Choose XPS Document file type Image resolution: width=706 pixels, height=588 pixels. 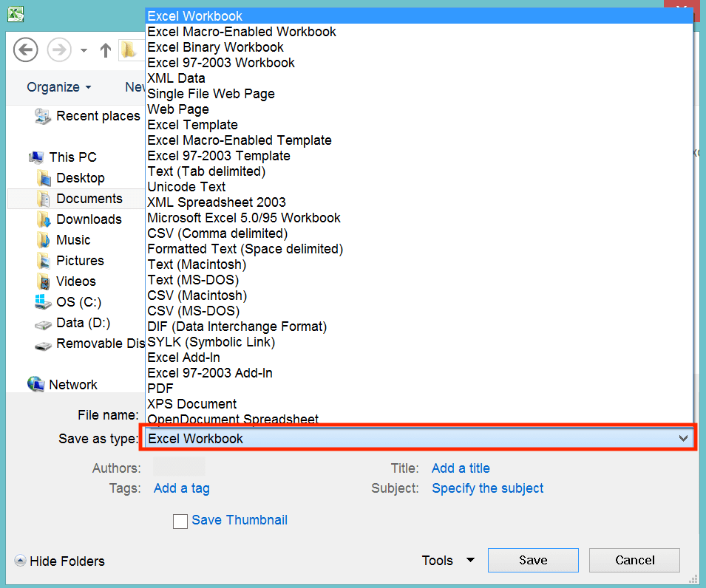click(x=420, y=404)
